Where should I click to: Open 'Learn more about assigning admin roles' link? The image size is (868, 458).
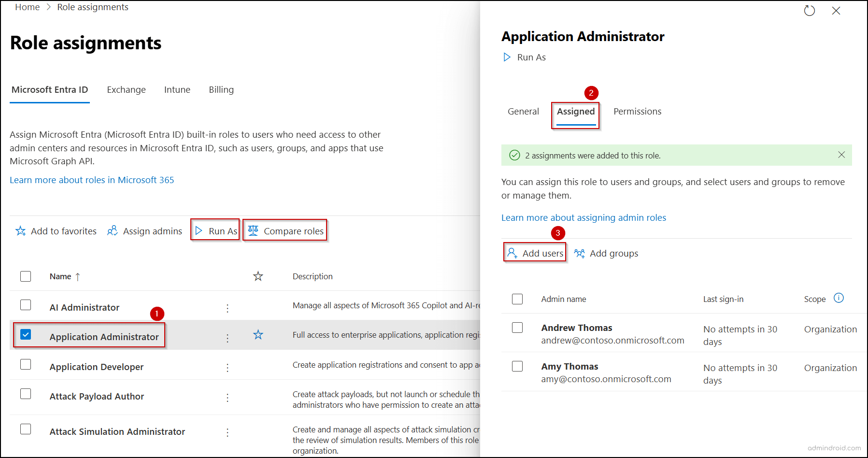[583, 217]
